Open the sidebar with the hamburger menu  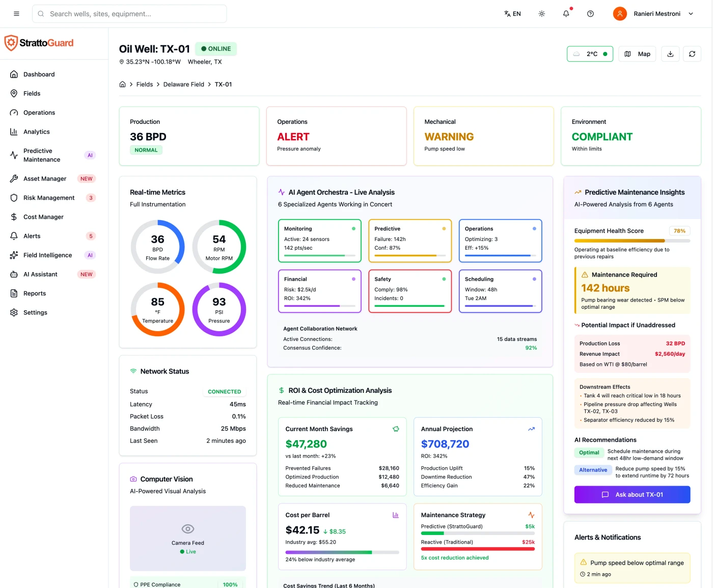[x=16, y=14]
